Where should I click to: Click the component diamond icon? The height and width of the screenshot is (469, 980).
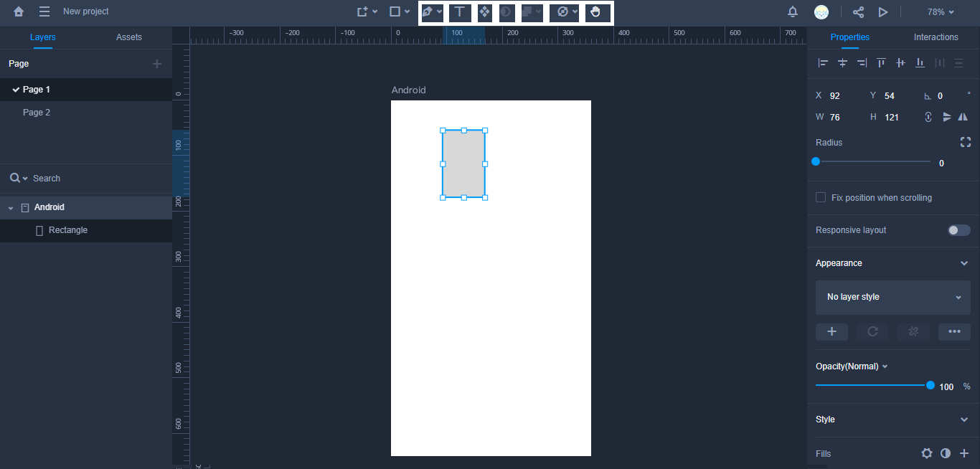[x=485, y=12]
